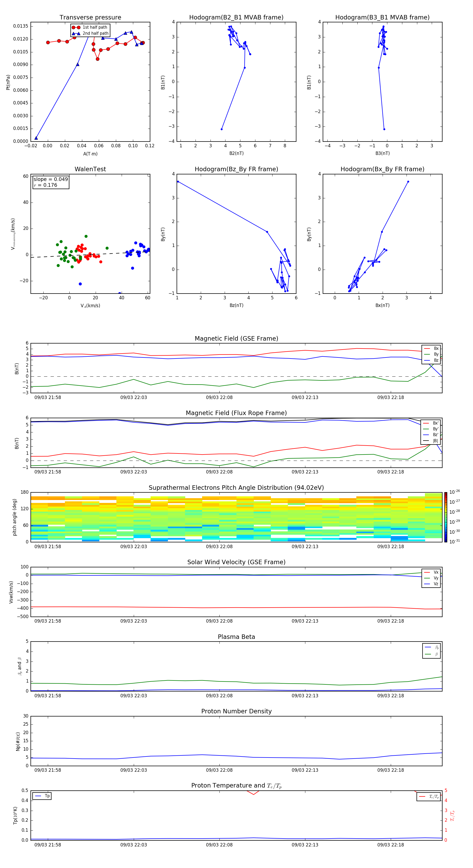Click the Bx legend entry in GSE magnetic field plot
This screenshot has width=473, height=868.
431,349
